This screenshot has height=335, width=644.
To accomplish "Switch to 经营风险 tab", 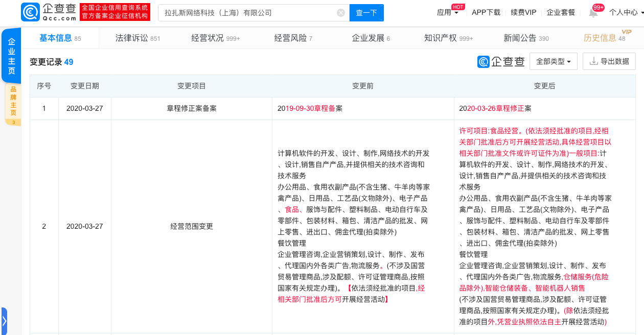I will pos(293,38).
